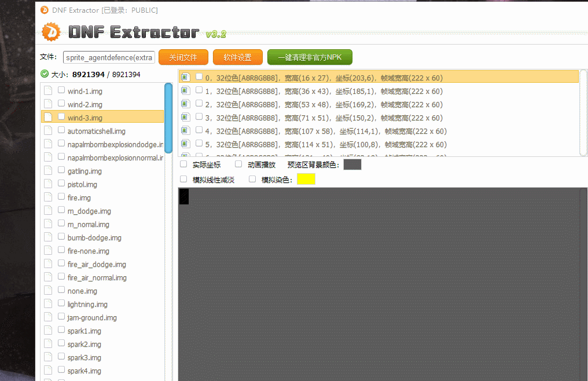Click image icon of frame 2 row

(185, 104)
